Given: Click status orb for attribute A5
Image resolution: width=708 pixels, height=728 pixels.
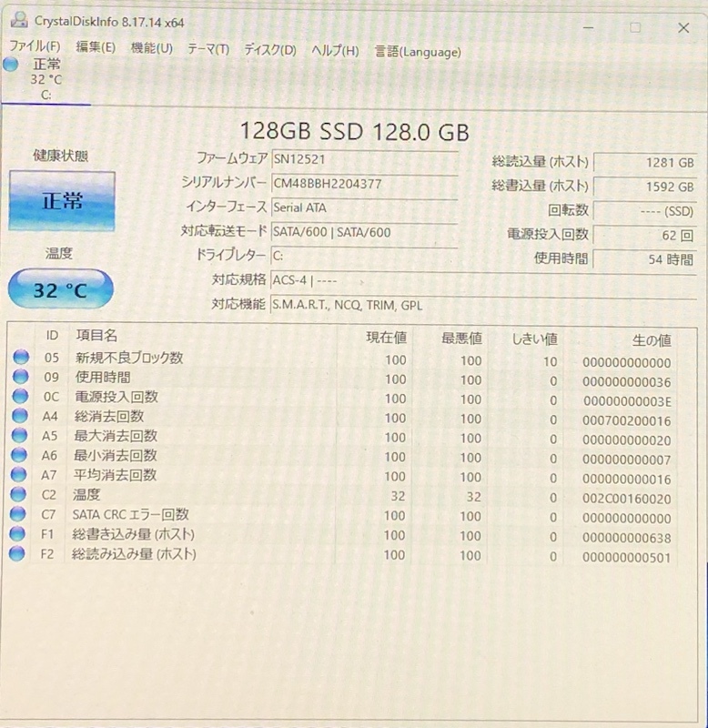Looking at the screenshot, I should 19,435.
